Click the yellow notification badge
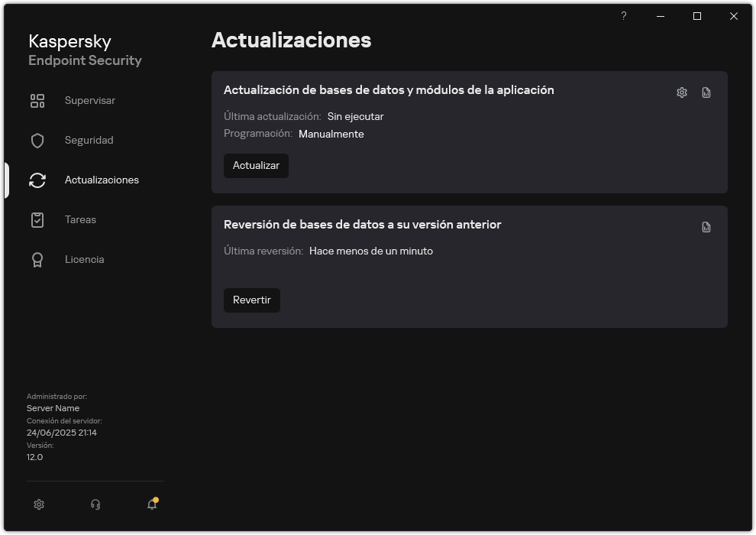 click(157, 499)
